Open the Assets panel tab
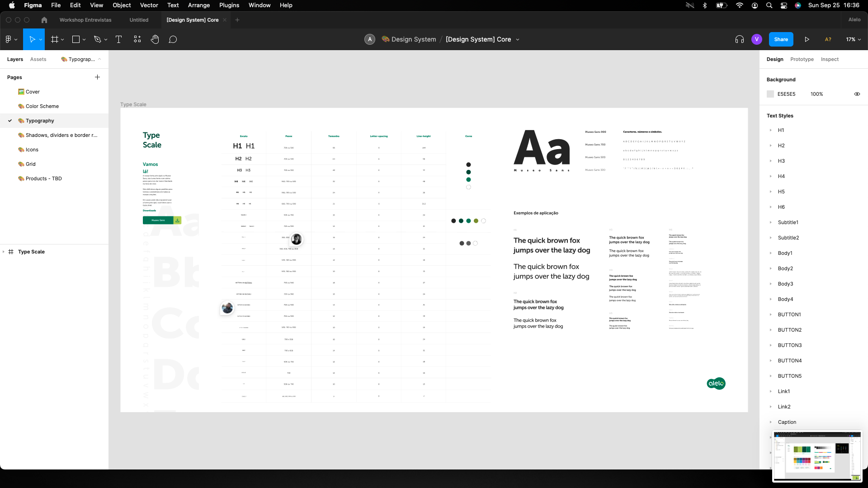The width and height of the screenshot is (868, 488). click(38, 59)
